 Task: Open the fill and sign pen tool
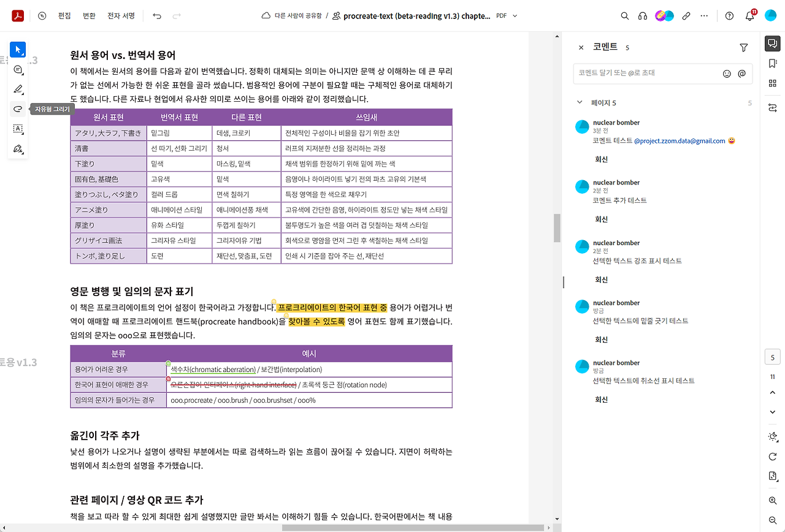18,149
